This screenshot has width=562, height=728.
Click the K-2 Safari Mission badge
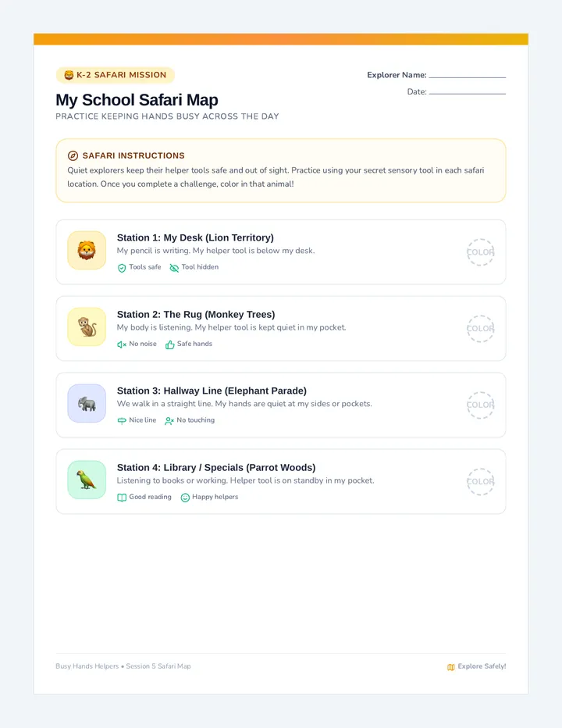pos(115,75)
